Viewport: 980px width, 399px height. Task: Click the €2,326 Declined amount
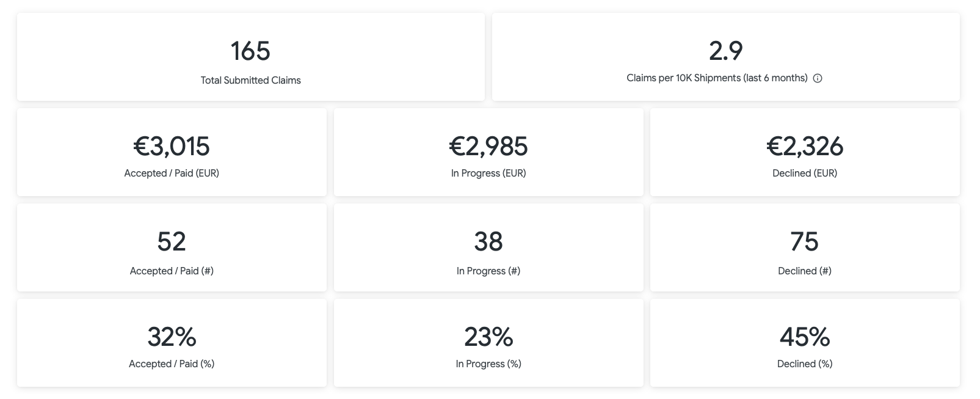click(805, 146)
